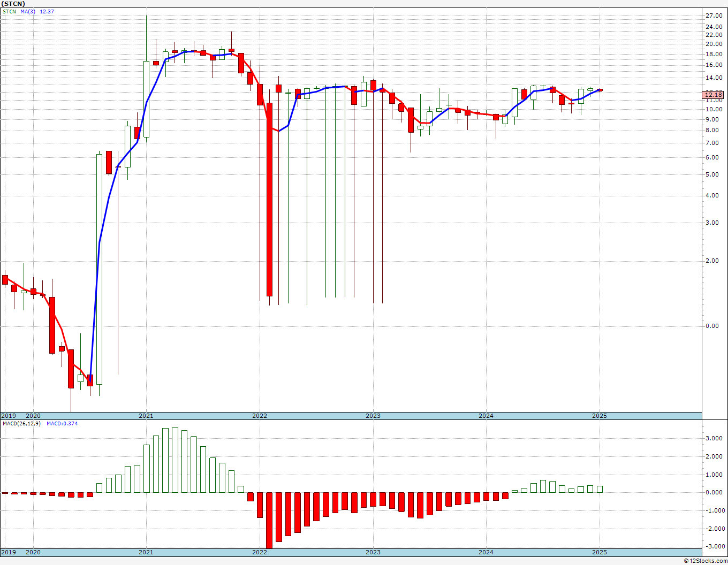Select 2022 on the price chart time axis

pyautogui.click(x=260, y=416)
